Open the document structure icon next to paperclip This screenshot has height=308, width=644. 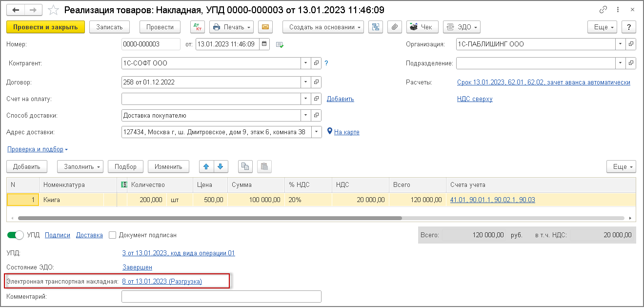point(375,27)
